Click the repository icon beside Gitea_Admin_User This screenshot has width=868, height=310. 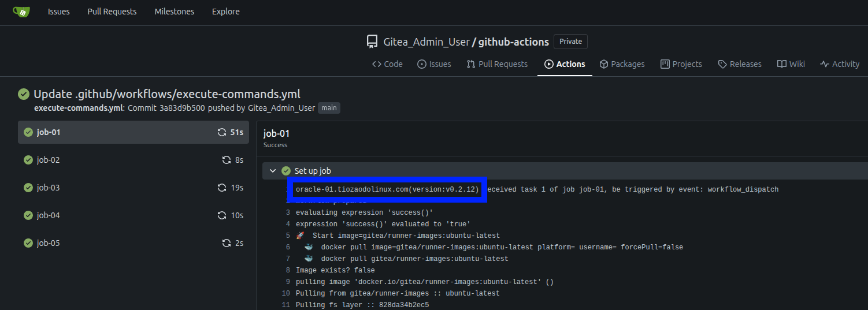pyautogui.click(x=373, y=42)
